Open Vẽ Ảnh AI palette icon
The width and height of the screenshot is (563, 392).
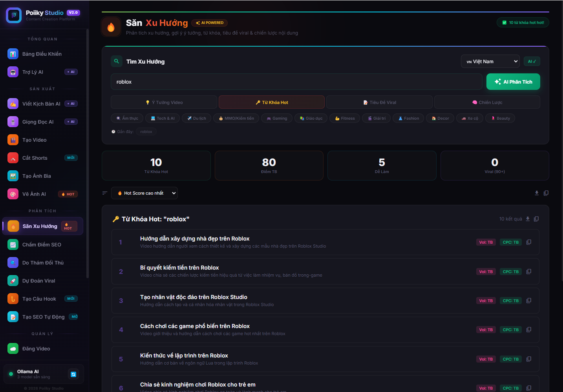[x=13, y=194]
